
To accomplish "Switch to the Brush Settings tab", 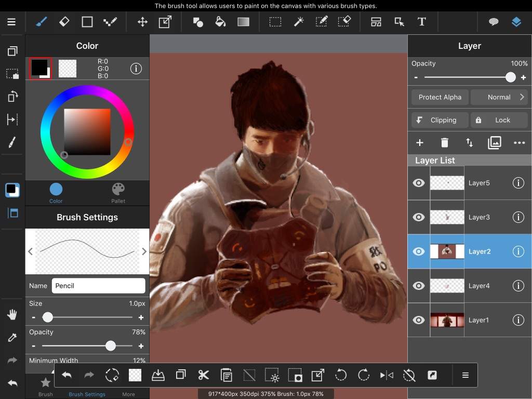I will click(87, 394).
